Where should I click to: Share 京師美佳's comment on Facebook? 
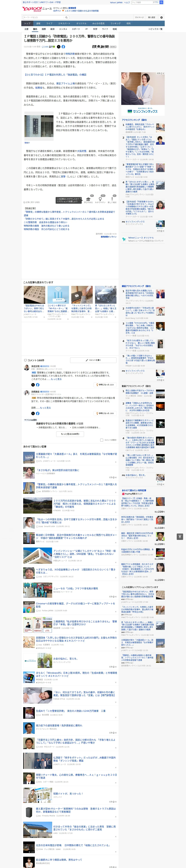(x=38, y=413)
